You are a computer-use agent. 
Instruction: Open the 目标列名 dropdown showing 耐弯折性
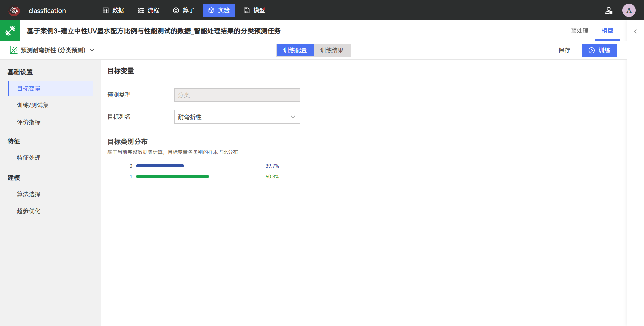click(237, 117)
